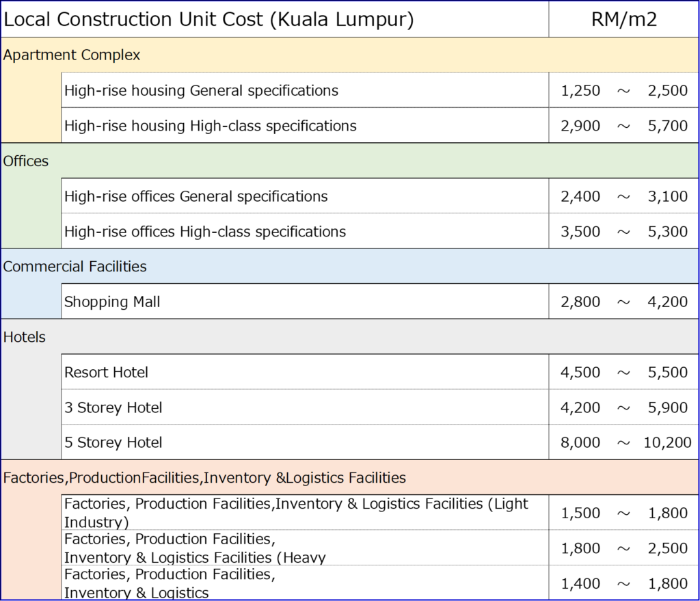Select the Heavy industry factories cell
The image size is (700, 601).
point(305,548)
